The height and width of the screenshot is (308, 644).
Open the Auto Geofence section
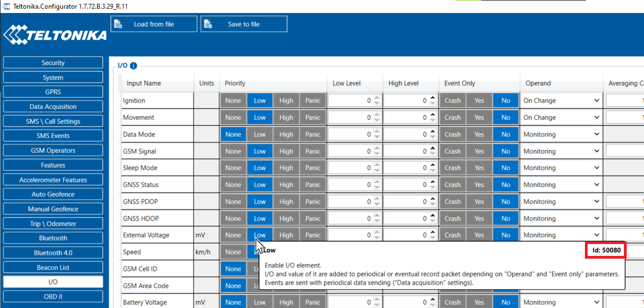coord(53,194)
